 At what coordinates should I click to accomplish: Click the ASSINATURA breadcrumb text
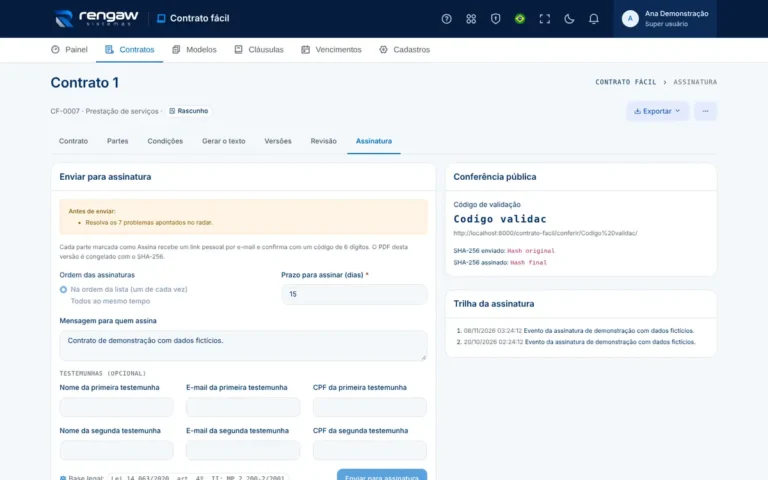695,82
